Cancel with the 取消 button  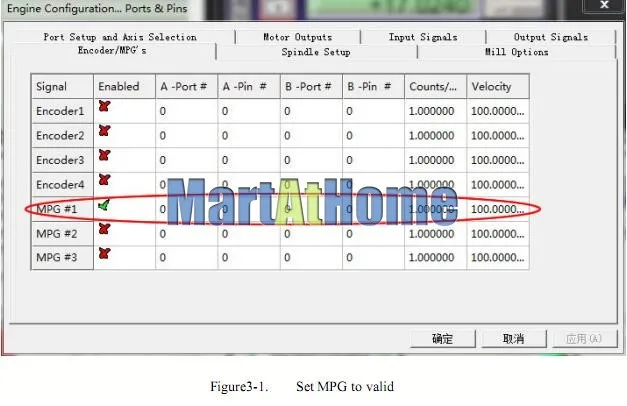(513, 339)
